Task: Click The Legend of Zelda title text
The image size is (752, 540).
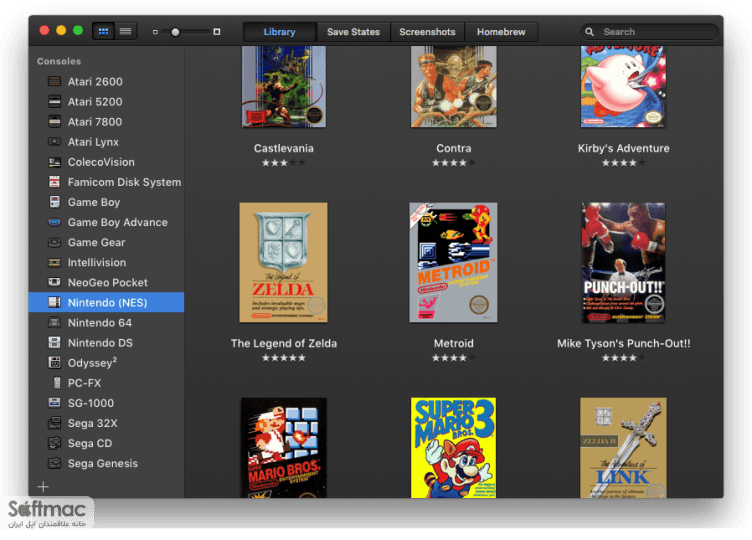Action: pos(283,343)
